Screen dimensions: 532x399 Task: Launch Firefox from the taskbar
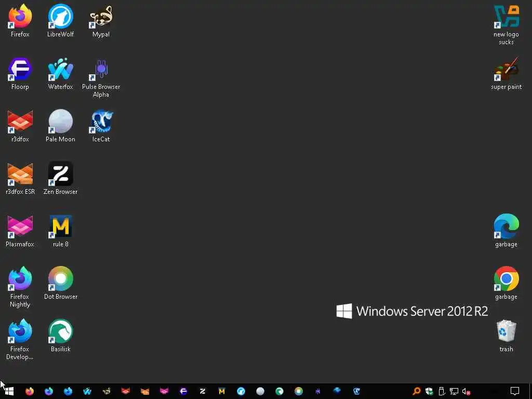point(30,391)
